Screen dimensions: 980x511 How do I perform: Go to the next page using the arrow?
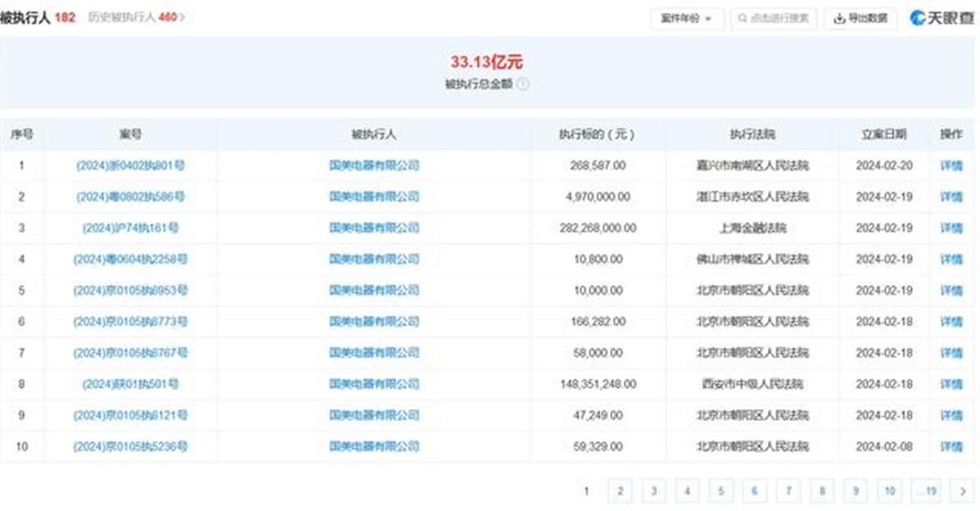click(x=963, y=491)
